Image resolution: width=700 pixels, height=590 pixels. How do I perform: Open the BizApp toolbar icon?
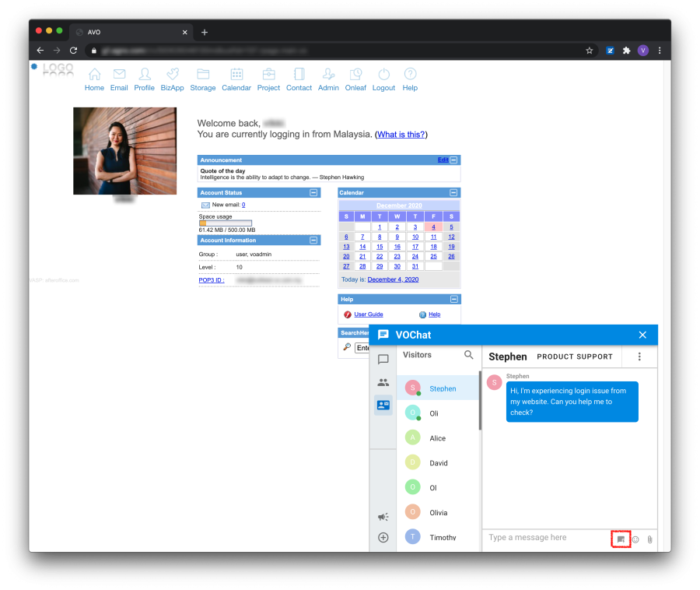click(173, 79)
